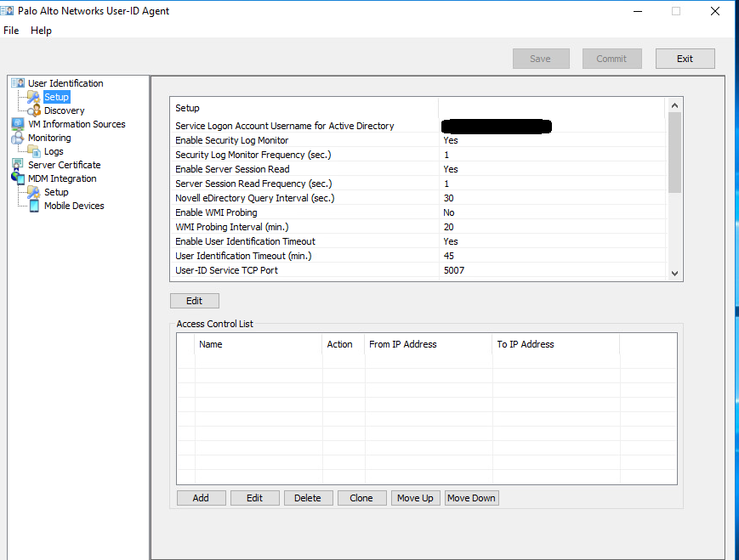739x560 pixels.
Task: Select the Enable Server Session Read row
Action: (x=418, y=169)
